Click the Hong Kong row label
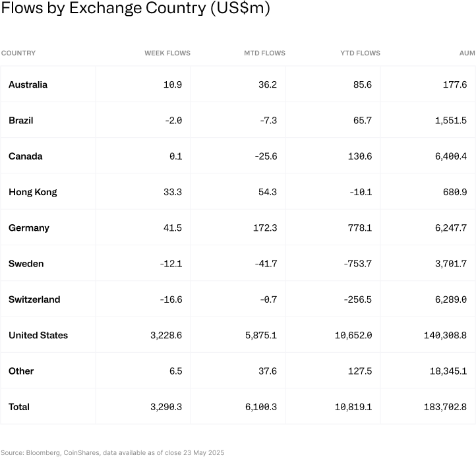 click(x=33, y=192)
